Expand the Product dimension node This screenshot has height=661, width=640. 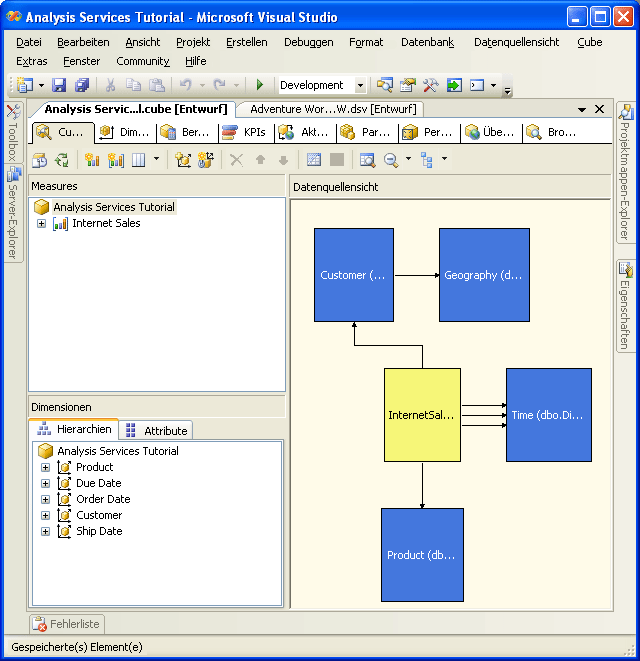click(45, 468)
